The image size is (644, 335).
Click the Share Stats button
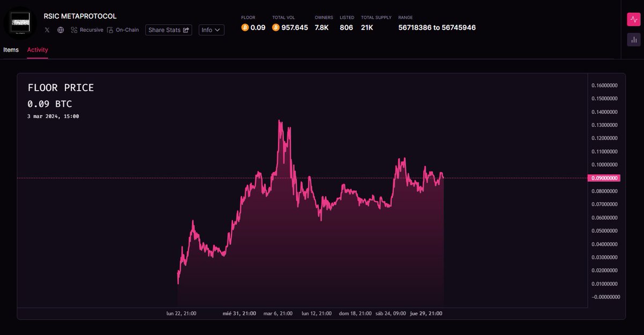(x=169, y=30)
